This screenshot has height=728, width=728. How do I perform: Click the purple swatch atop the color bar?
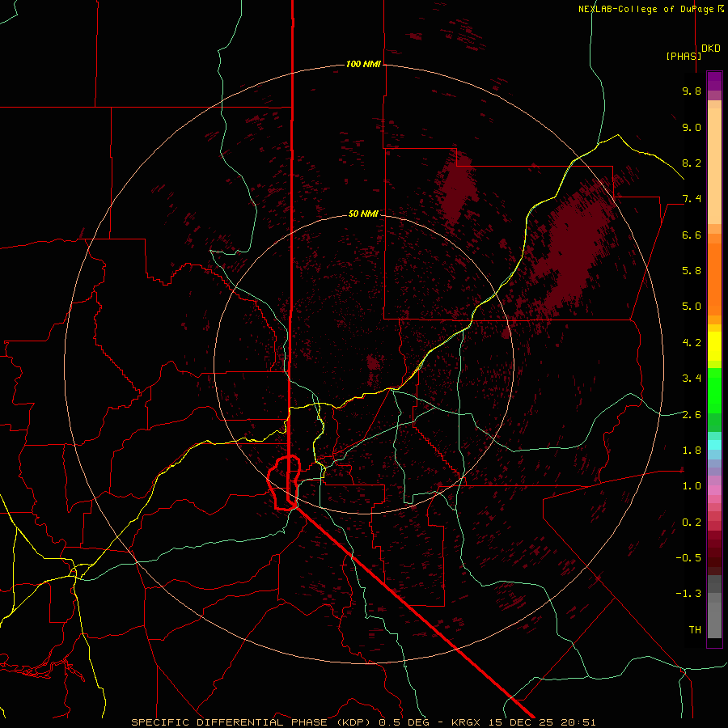tap(714, 81)
